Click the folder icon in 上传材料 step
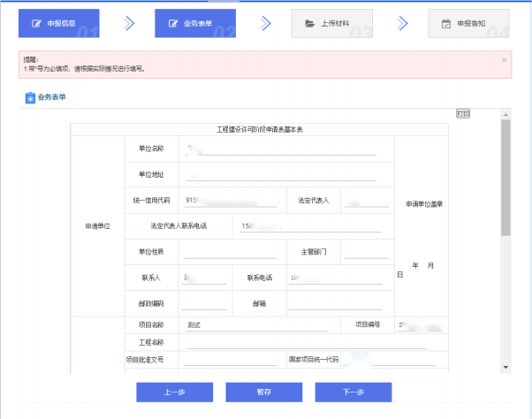Viewport: 532px width, 419px height. (309, 23)
